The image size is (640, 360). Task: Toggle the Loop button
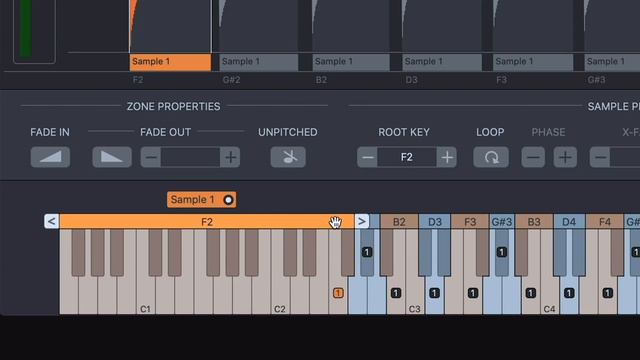click(491, 157)
